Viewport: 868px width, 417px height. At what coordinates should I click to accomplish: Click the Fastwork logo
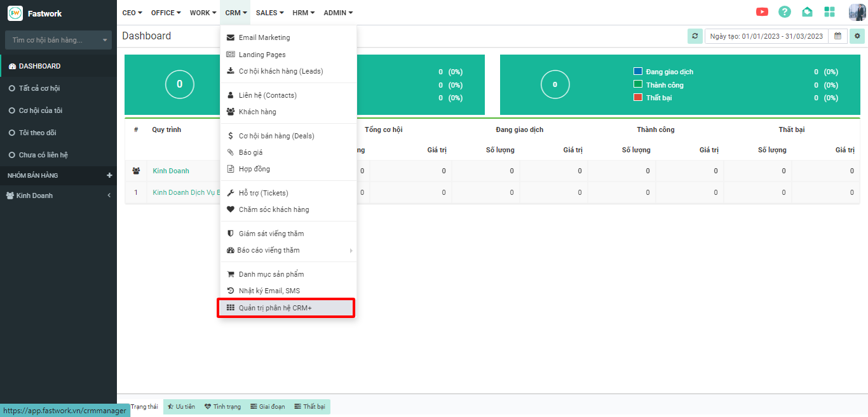pyautogui.click(x=15, y=13)
